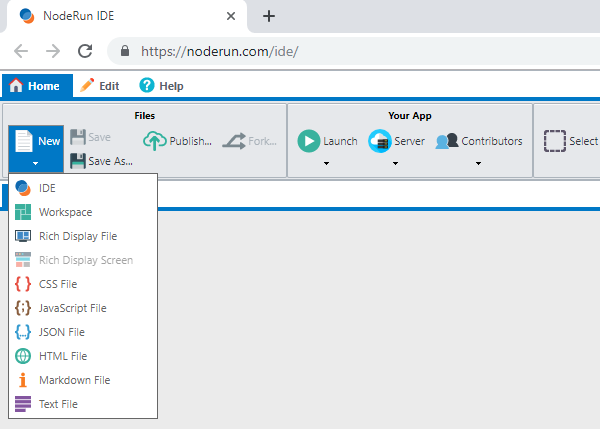Click the orange Markdown File info icon

[x=23, y=380]
